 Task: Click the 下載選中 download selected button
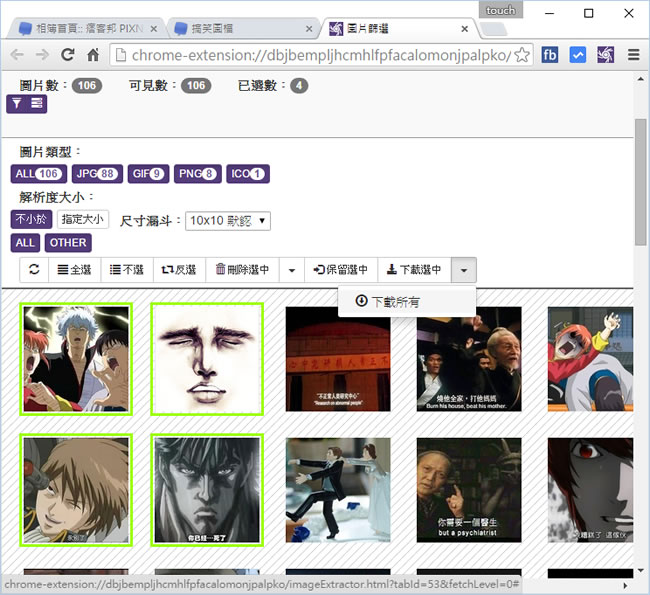point(414,270)
